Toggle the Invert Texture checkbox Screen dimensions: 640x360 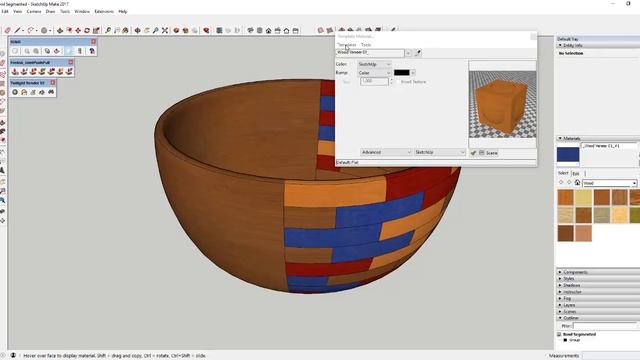pos(398,82)
